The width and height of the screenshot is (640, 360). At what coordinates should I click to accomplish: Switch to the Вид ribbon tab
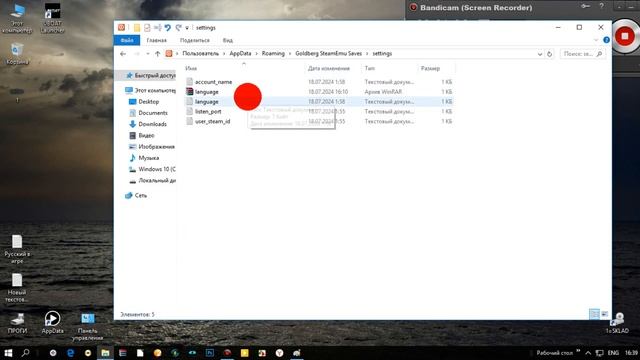point(228,40)
